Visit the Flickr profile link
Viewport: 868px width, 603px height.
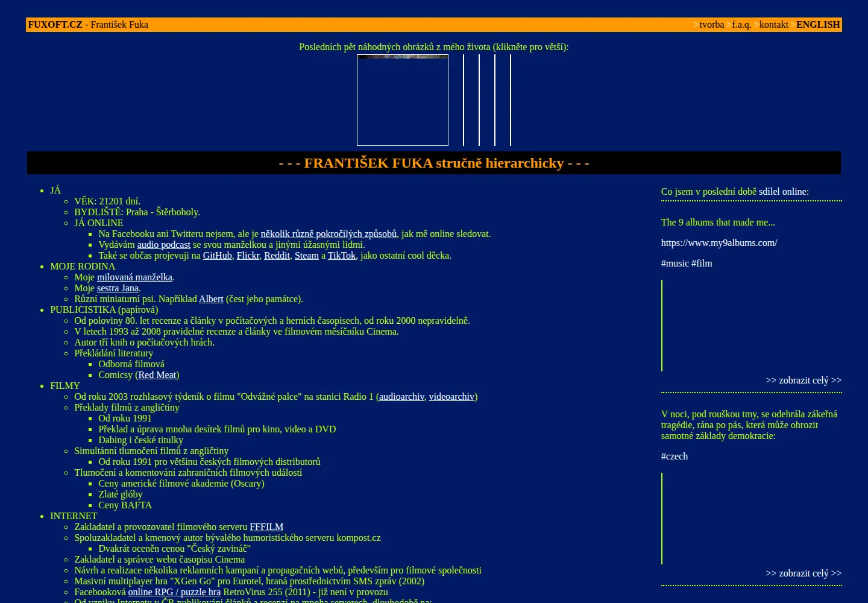click(x=248, y=256)
